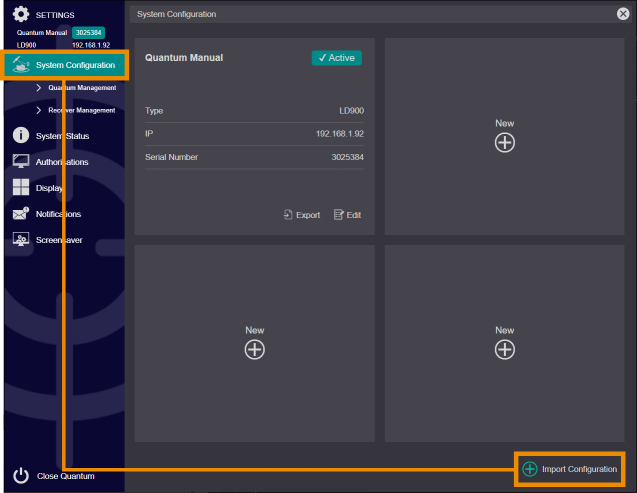Screen dimensions: 637x493
Task: Click the green Import Configuration plus icon
Action: point(530,469)
